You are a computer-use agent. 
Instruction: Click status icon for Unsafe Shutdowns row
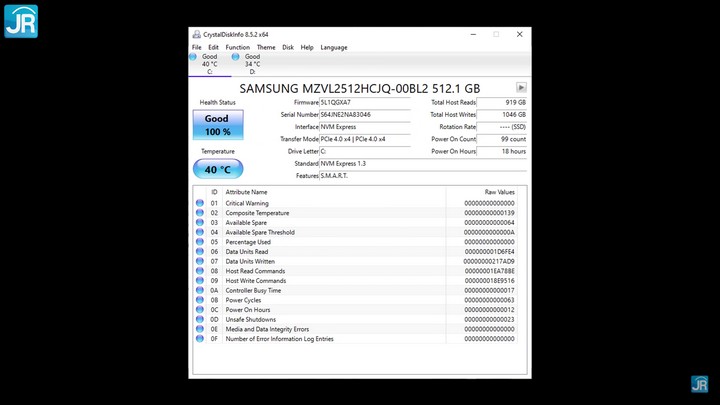[x=200, y=319]
